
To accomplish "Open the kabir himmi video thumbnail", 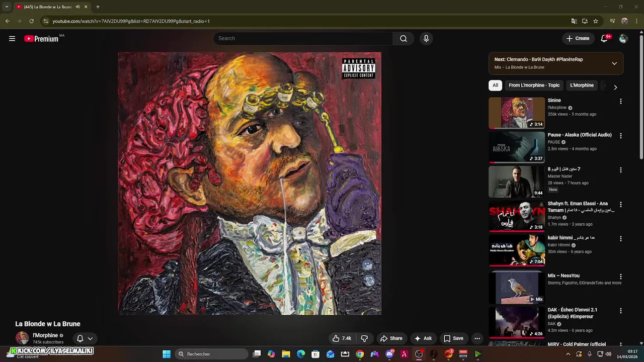I will tap(517, 250).
